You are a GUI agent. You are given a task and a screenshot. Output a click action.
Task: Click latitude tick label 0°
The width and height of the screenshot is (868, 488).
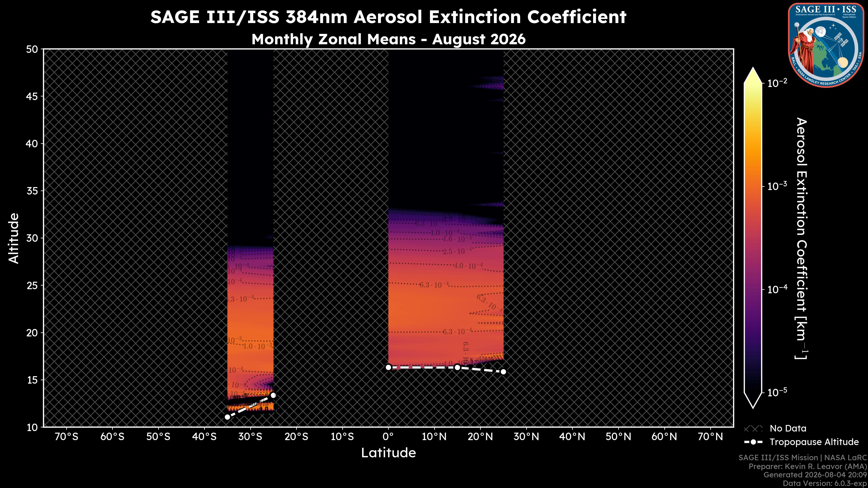click(388, 437)
